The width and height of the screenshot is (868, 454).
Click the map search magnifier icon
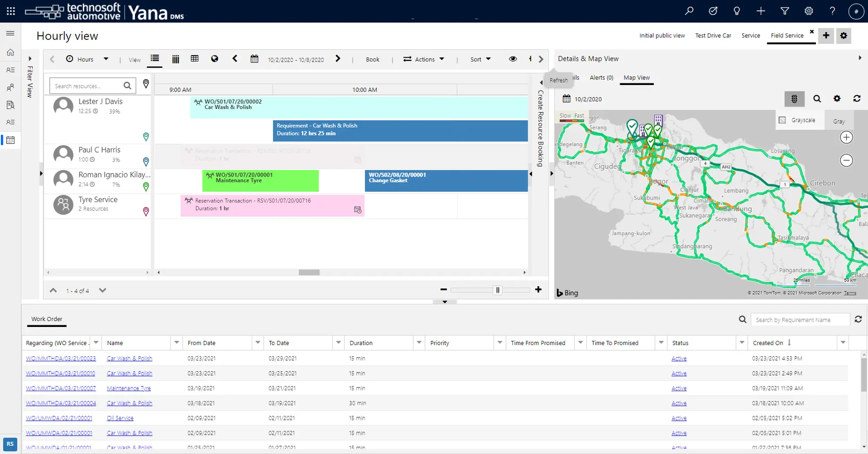coord(817,99)
